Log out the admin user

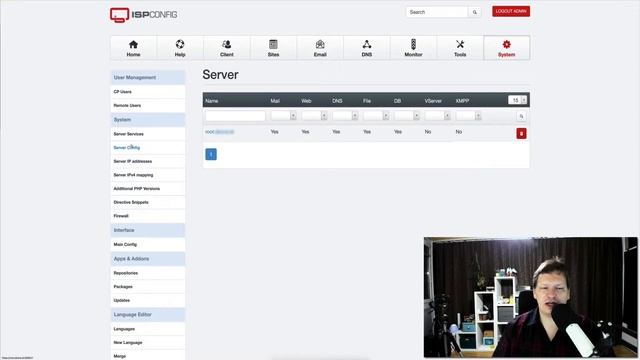click(511, 11)
